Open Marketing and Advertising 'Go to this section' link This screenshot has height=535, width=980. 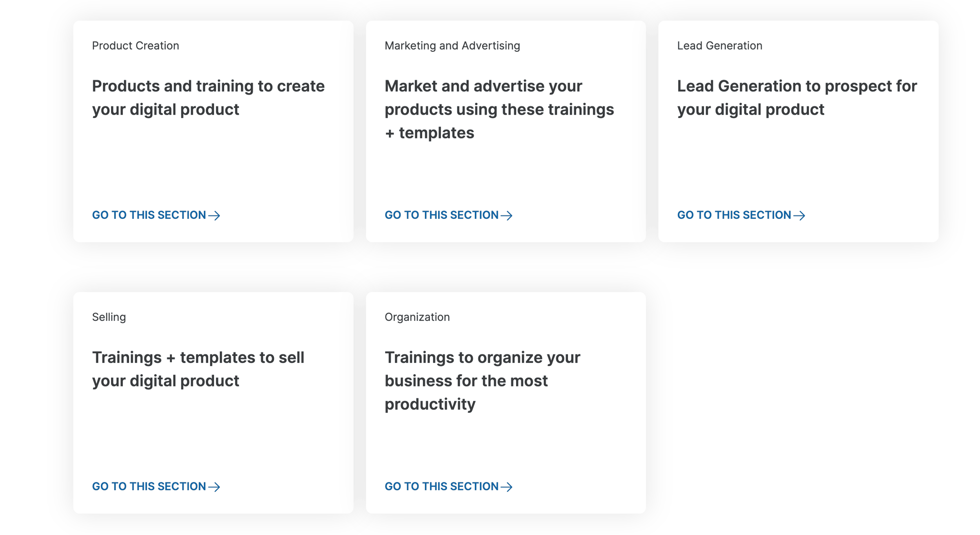[449, 215]
